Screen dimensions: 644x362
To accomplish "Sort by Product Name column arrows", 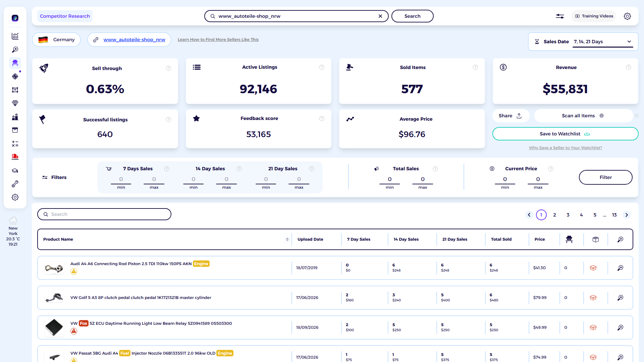I will [287, 239].
